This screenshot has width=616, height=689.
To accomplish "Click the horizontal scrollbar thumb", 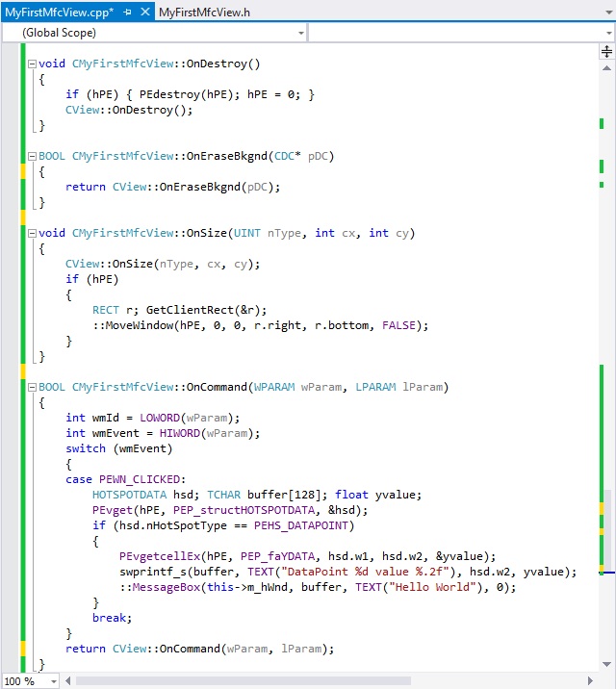I will click(x=244, y=681).
